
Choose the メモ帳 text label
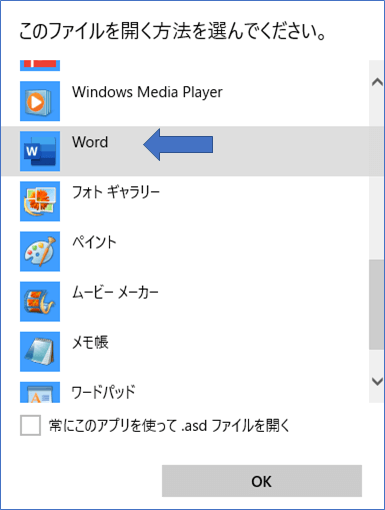[x=90, y=342]
